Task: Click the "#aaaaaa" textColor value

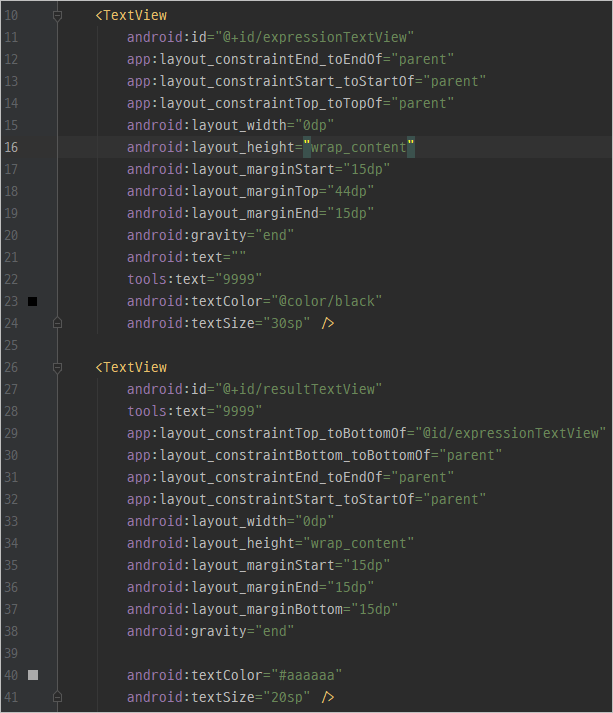Action: [x=306, y=675]
